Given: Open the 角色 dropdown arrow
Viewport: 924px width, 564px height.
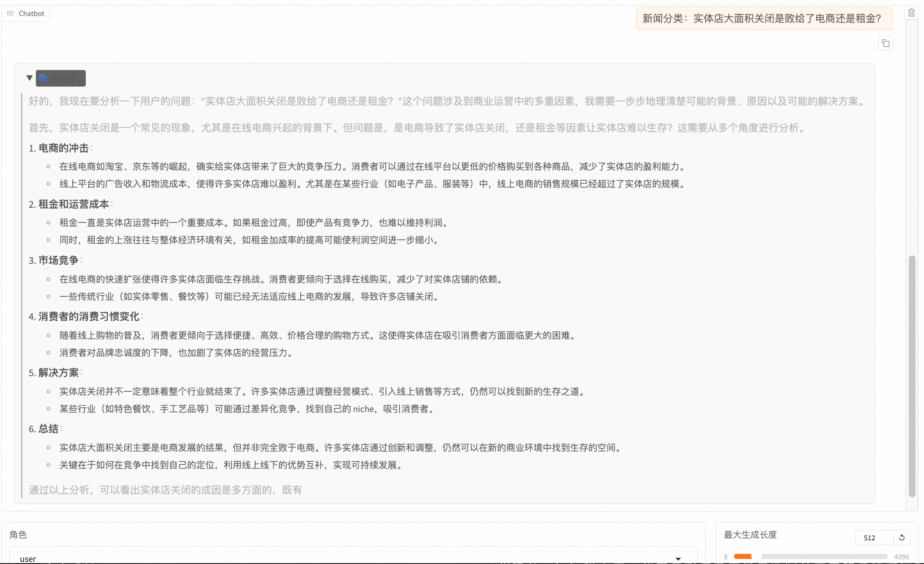Looking at the screenshot, I should (x=678, y=559).
